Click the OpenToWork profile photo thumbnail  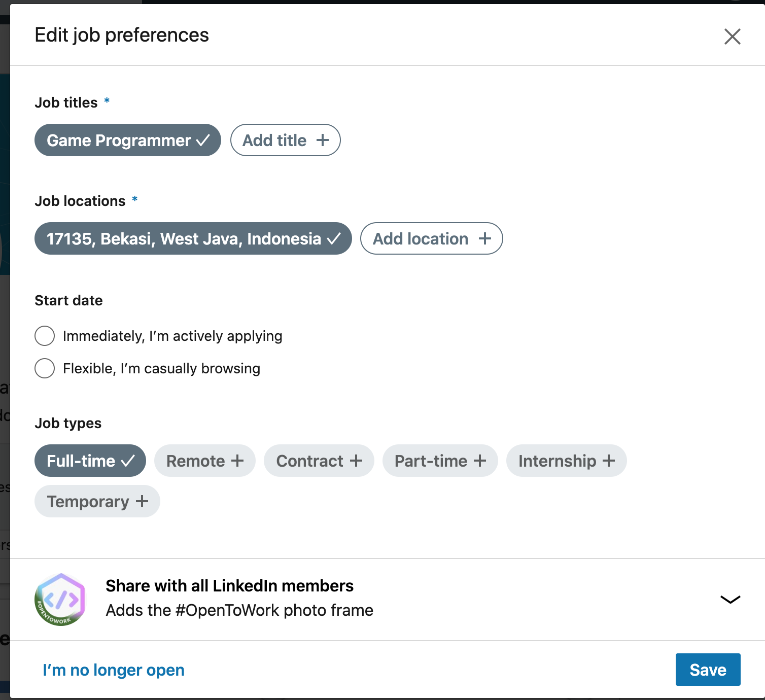(60, 600)
